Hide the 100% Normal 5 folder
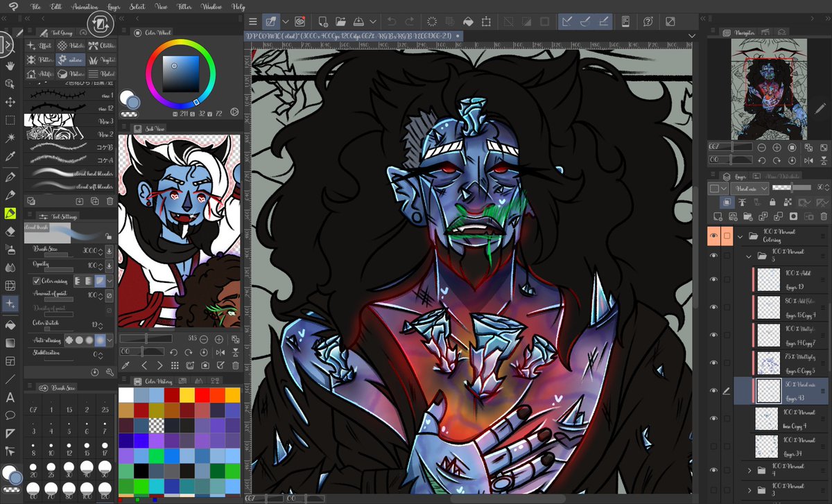This screenshot has width=832, height=504. (x=714, y=256)
